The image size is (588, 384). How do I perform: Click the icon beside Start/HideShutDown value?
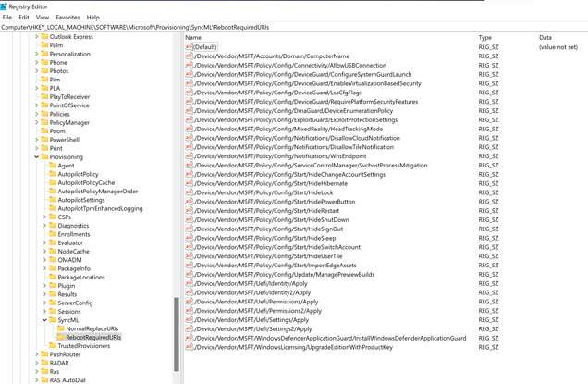[x=189, y=219]
